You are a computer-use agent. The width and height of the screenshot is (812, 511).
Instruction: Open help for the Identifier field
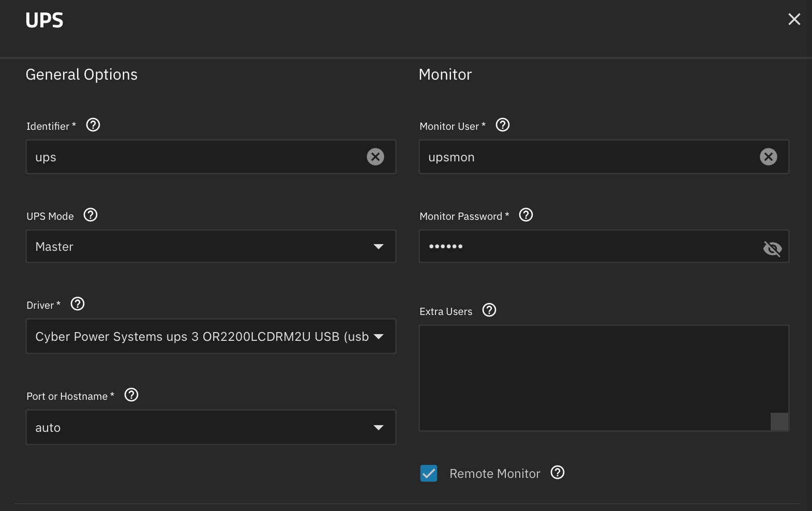93,125
